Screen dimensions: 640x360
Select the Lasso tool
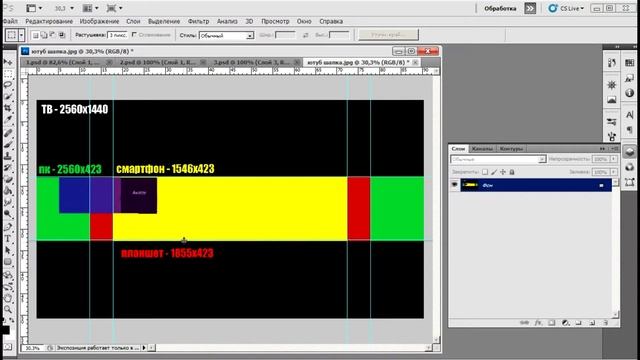[8, 85]
